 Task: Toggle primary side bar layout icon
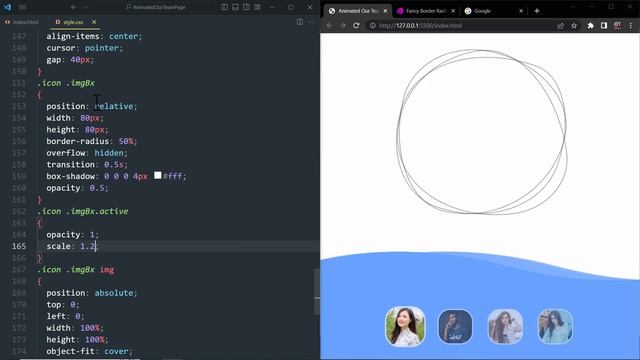224,7
